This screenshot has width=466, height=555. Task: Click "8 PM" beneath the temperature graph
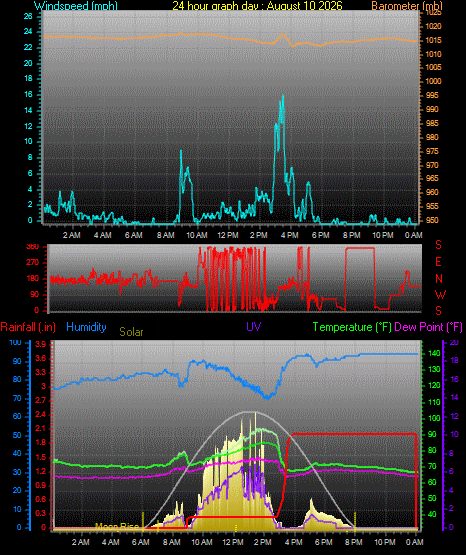[354, 542]
